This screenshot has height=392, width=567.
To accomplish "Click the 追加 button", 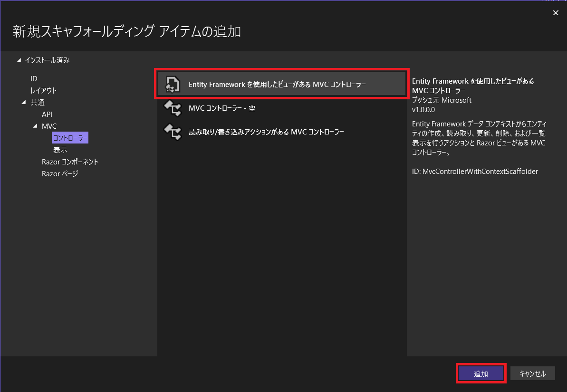I will pos(481,373).
